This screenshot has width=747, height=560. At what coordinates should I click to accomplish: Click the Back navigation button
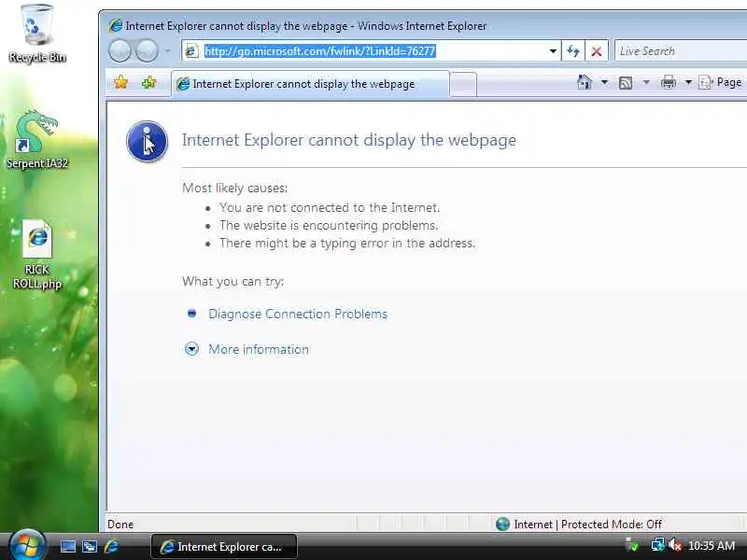click(x=120, y=51)
